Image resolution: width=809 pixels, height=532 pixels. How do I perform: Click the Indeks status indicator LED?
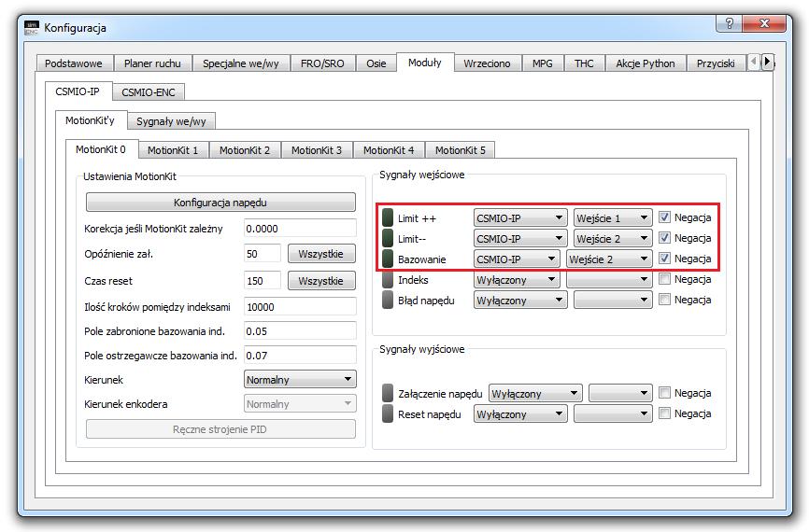click(388, 279)
